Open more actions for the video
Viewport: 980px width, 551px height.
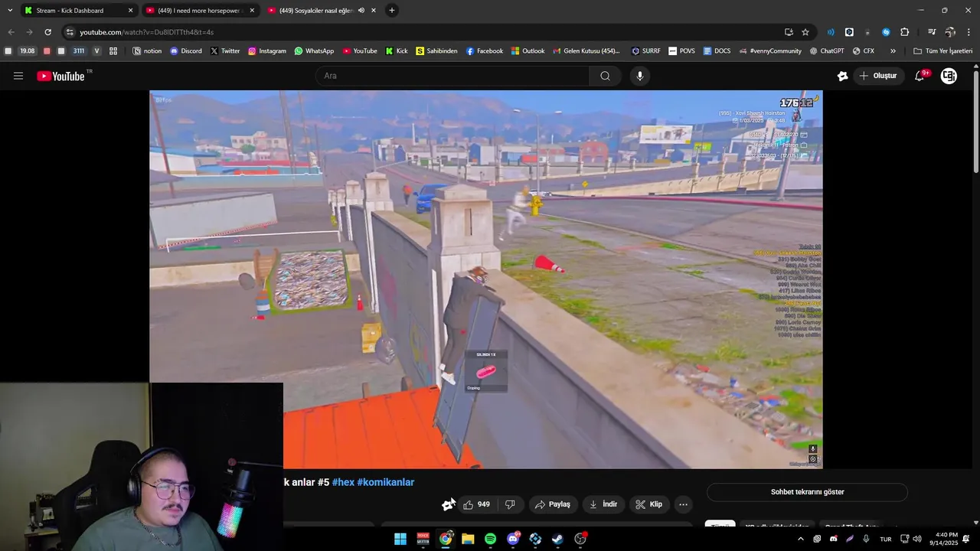tap(683, 504)
